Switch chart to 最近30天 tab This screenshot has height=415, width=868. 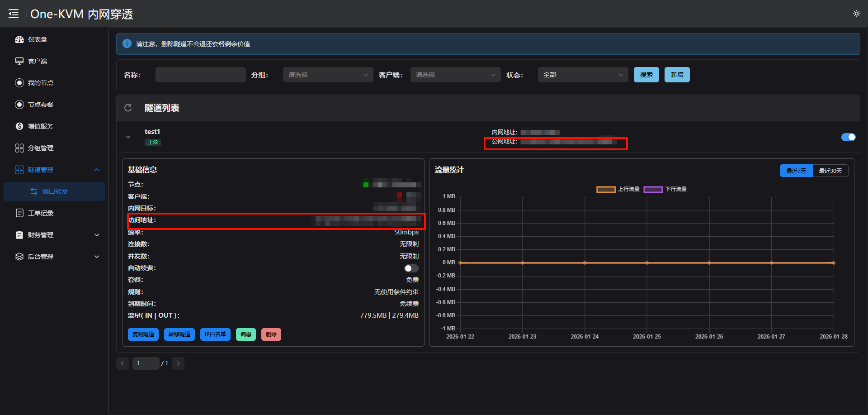tap(830, 171)
